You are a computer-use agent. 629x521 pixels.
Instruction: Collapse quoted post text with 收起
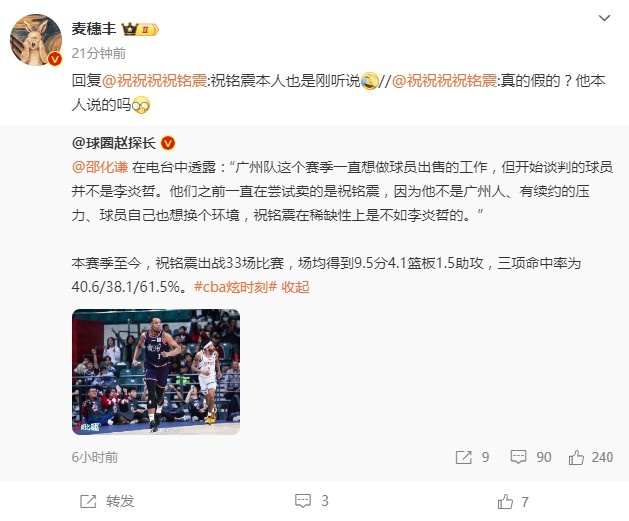tap(295, 287)
